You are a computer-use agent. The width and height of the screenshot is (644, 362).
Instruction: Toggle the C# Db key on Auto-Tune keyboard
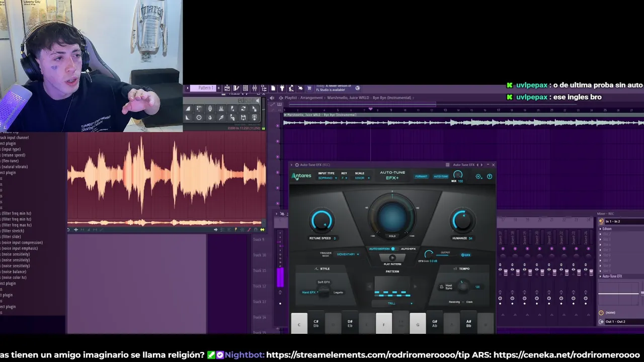coord(316,323)
